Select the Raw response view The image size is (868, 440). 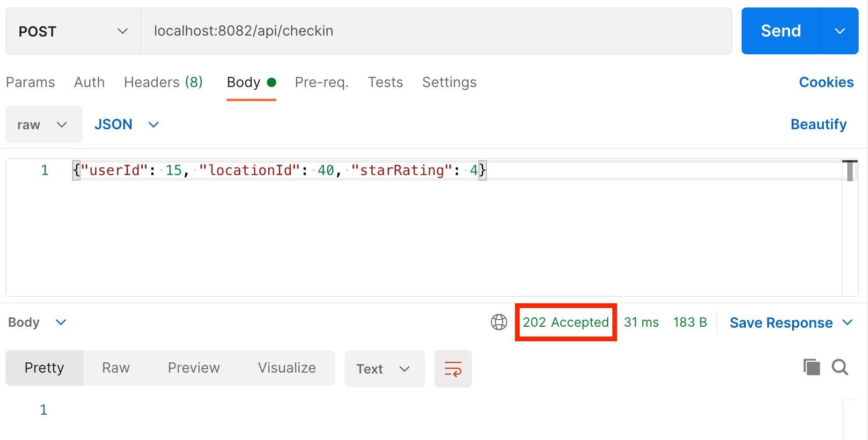[116, 368]
